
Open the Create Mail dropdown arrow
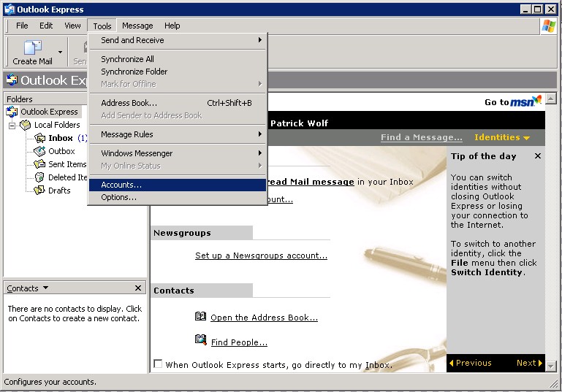tap(60, 53)
